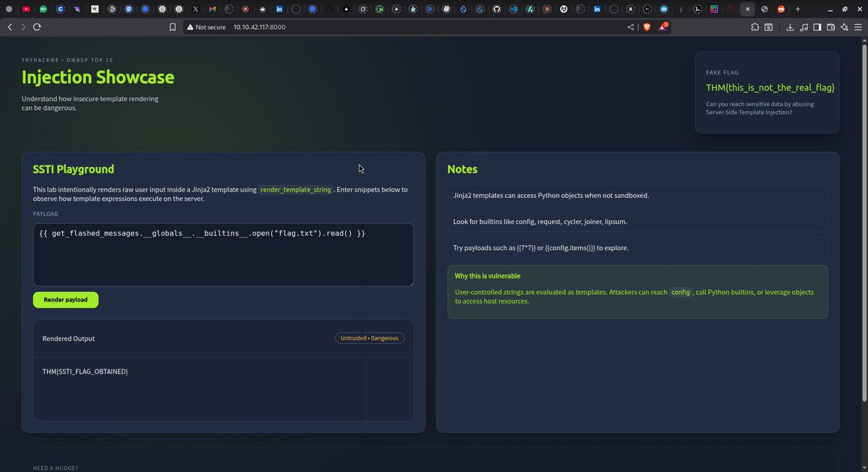The height and width of the screenshot is (472, 868).
Task: Switch to the GitHub tab
Action: (x=496, y=9)
